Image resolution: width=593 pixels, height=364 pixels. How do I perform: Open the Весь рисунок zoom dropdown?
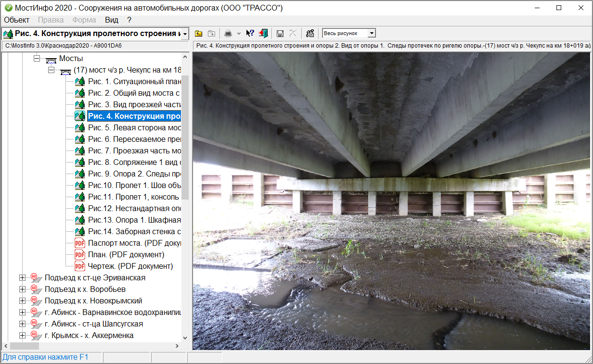(371, 33)
